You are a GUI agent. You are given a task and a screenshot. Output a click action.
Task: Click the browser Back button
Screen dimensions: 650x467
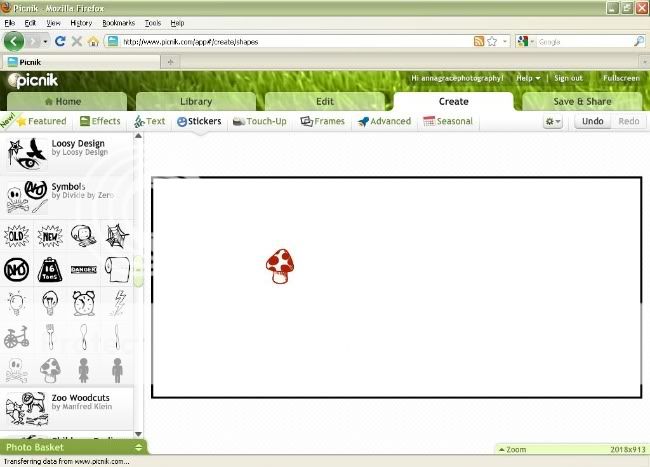(x=14, y=41)
